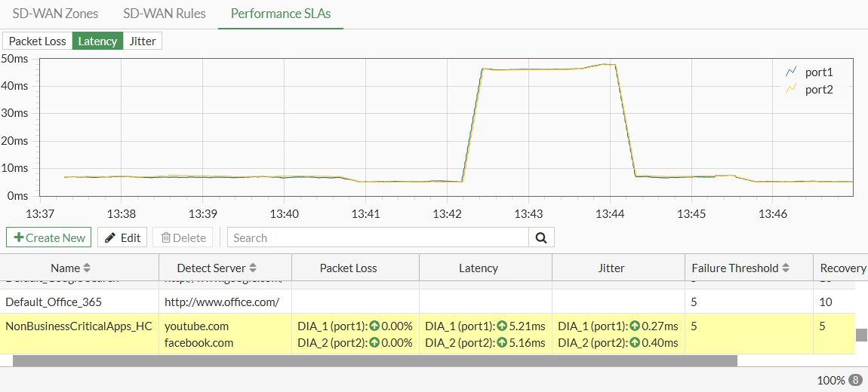Click the Failure Threshold sort icon

coord(786,268)
